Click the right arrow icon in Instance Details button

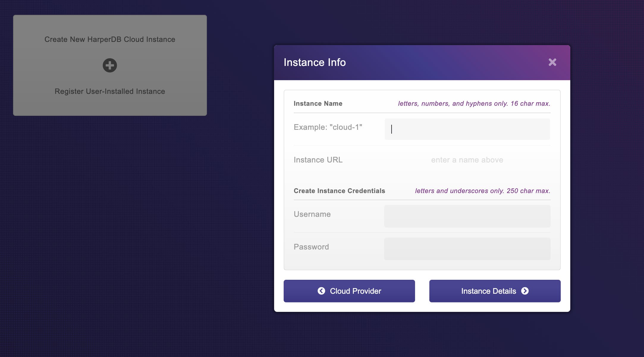tap(525, 291)
